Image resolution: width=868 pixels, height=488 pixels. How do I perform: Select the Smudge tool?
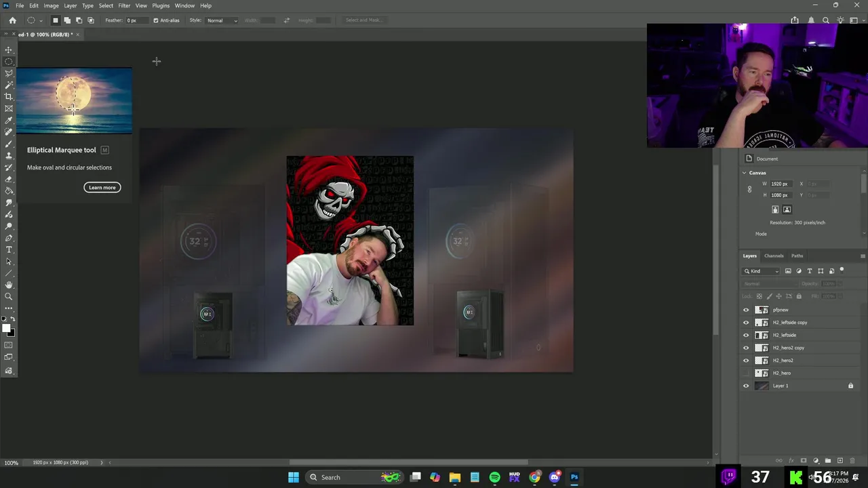point(9,203)
